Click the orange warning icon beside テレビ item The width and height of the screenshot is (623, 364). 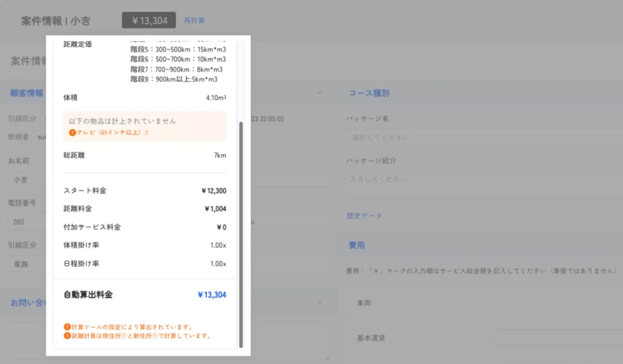(72, 132)
